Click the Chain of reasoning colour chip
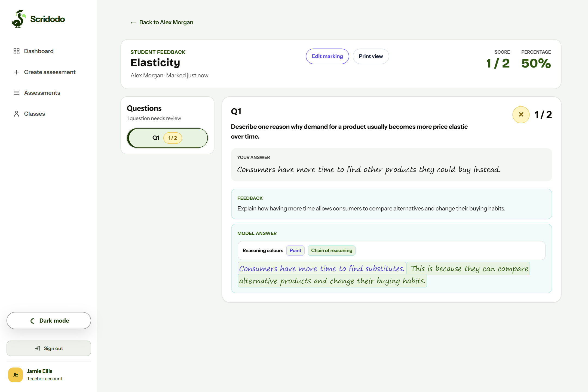Image resolution: width=588 pixels, height=392 pixels. point(332,250)
